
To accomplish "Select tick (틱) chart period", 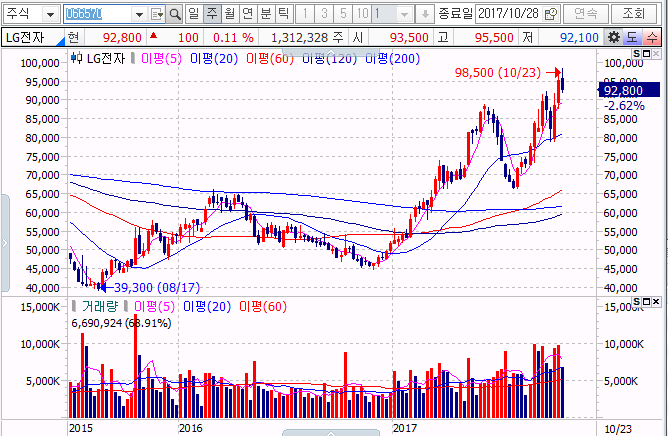I will point(283,14).
